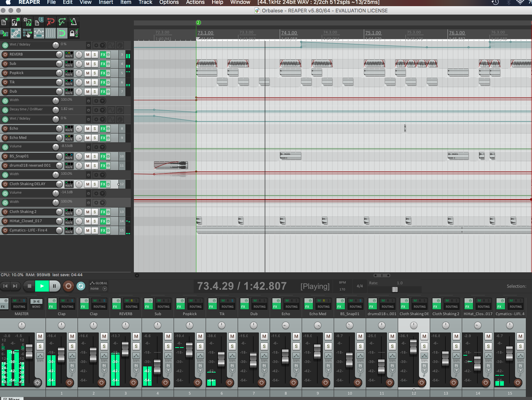Image resolution: width=532 pixels, height=400 pixels.
Task: Pause playback in transport
Action: [x=54, y=286]
